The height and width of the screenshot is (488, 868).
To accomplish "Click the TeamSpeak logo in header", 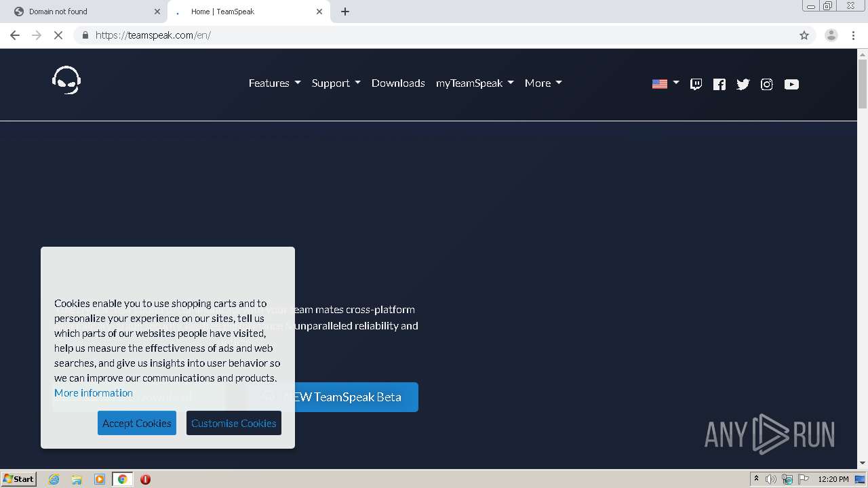I will tap(66, 80).
